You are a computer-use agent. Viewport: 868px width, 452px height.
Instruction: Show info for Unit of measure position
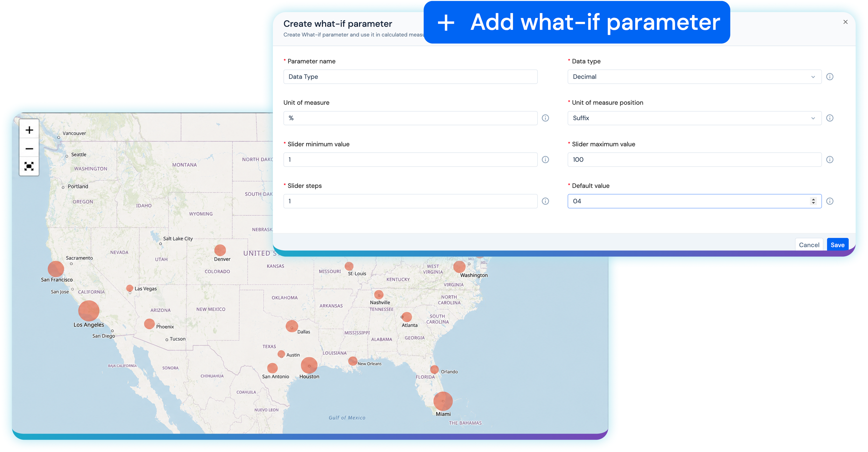pyautogui.click(x=830, y=118)
